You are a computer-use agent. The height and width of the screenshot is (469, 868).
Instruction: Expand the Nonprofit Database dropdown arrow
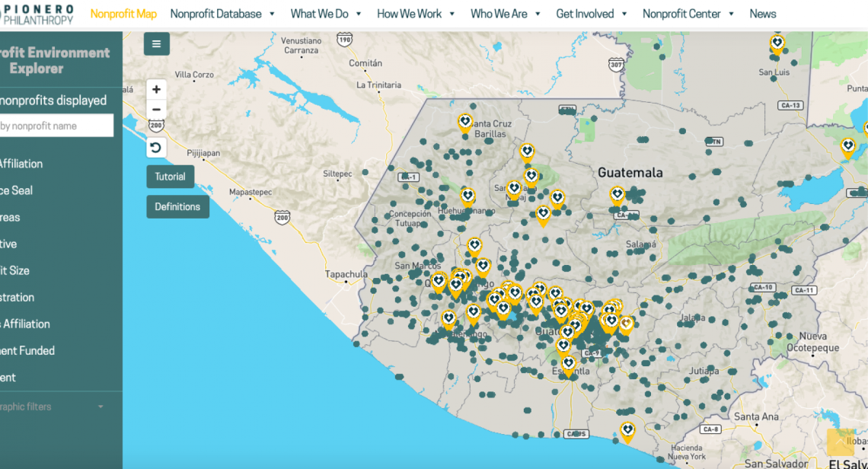click(272, 14)
